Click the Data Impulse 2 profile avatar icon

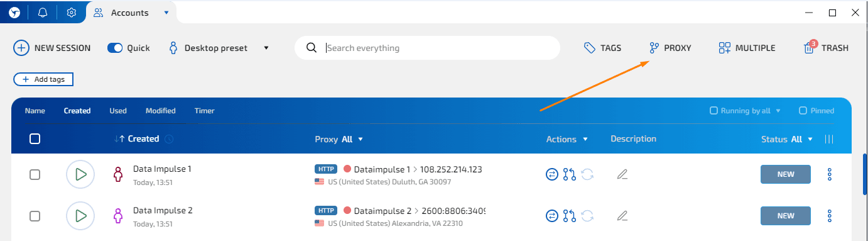[x=117, y=216]
